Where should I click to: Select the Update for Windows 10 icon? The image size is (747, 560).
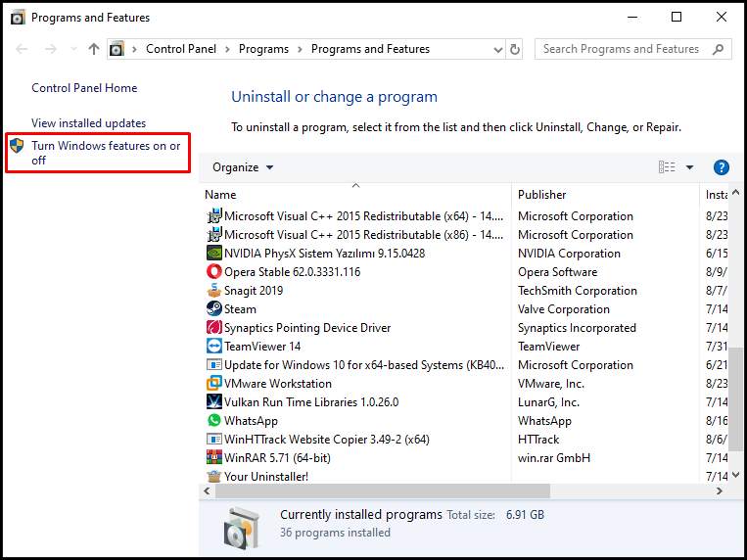coord(214,364)
